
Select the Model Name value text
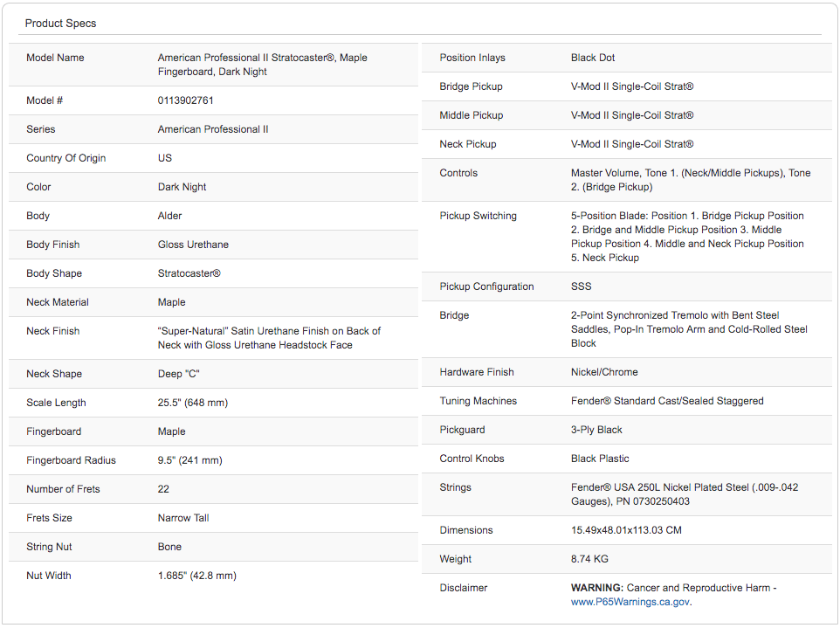coord(262,65)
